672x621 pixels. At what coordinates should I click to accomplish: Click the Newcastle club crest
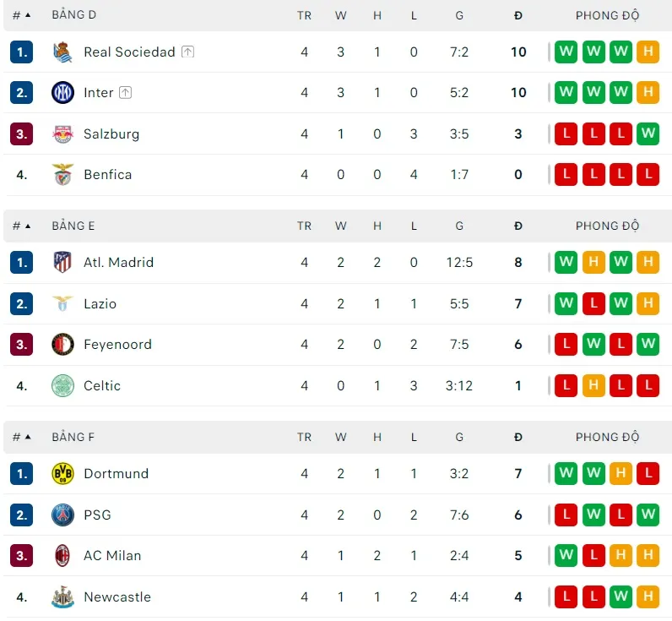point(63,597)
